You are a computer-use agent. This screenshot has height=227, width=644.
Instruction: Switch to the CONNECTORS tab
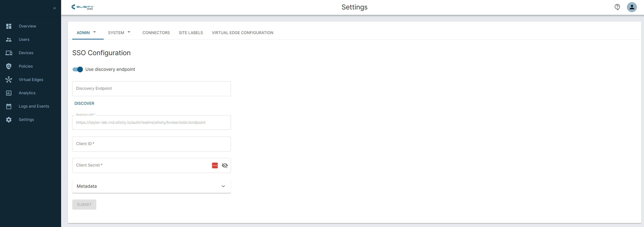pos(156,33)
